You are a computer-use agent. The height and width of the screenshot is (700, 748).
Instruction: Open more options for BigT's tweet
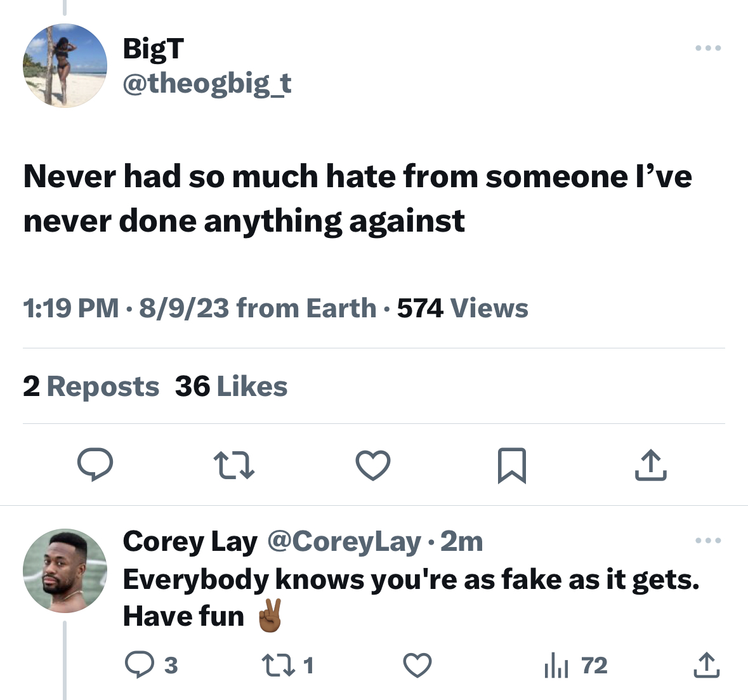708,48
